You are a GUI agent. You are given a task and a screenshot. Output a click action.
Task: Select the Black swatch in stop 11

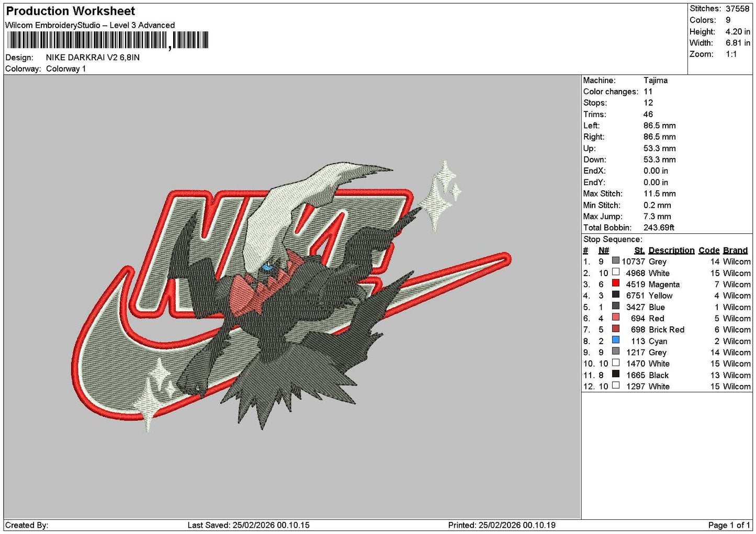616,374
